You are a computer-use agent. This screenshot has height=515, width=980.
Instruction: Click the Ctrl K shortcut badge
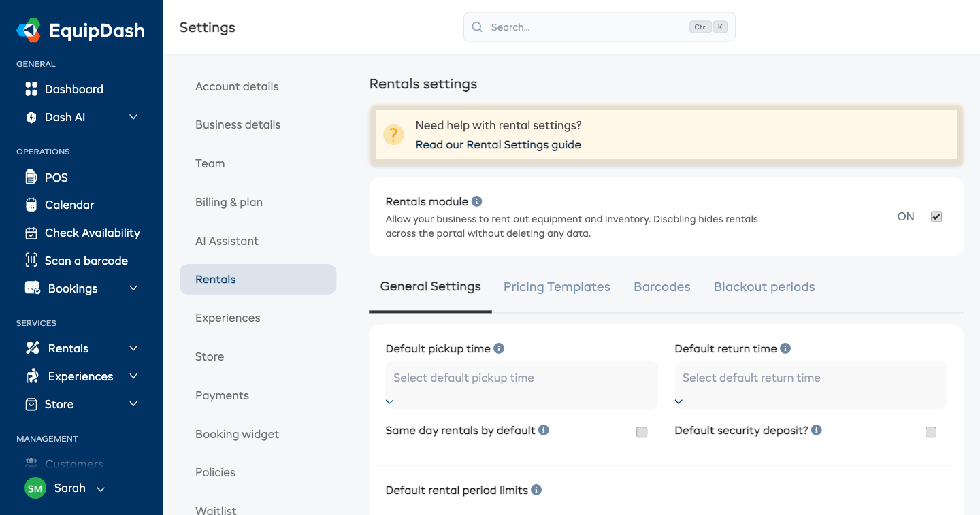pyautogui.click(x=708, y=27)
